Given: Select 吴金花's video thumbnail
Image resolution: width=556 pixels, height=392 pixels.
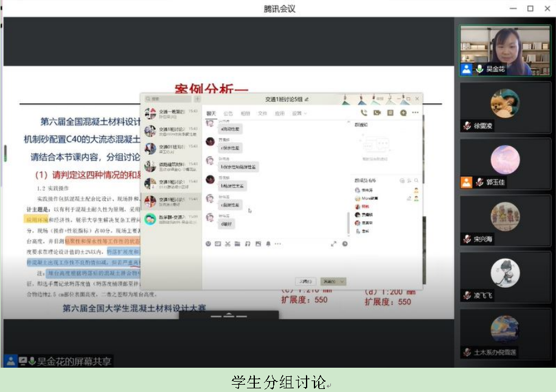Looking at the screenshot, I should 504,50.
